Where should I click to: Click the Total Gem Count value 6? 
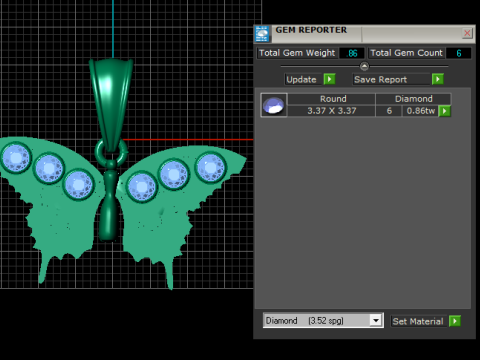tap(459, 53)
